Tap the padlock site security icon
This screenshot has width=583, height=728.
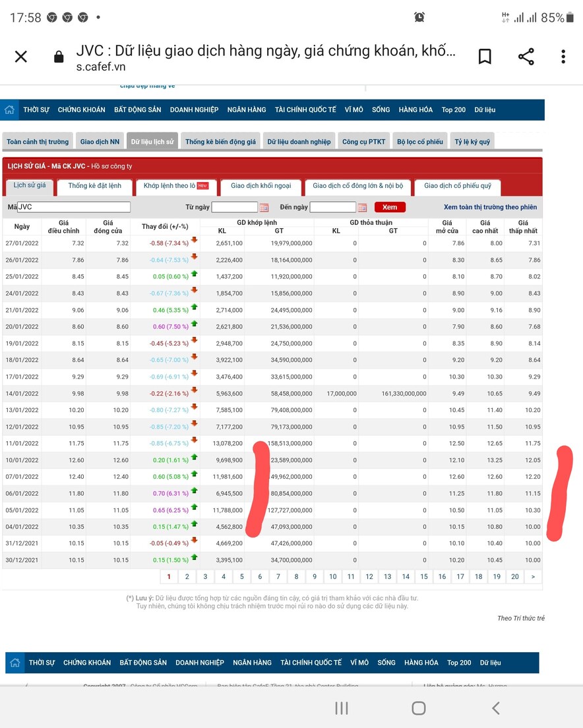(x=59, y=57)
